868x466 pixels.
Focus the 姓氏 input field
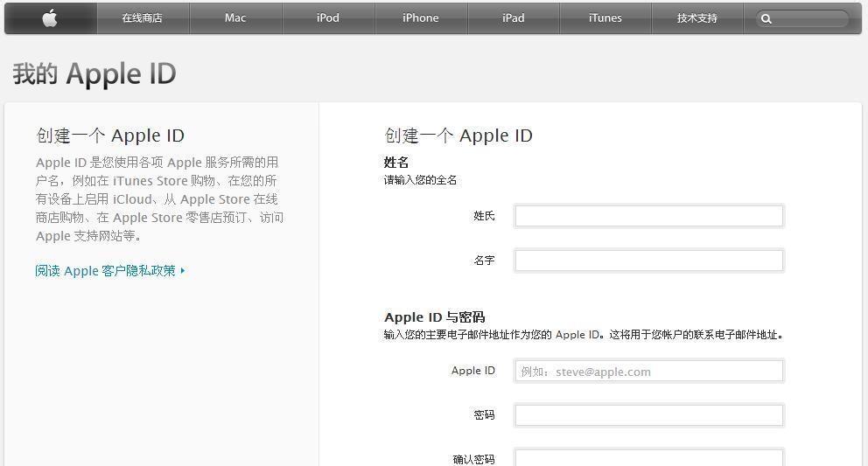point(648,216)
